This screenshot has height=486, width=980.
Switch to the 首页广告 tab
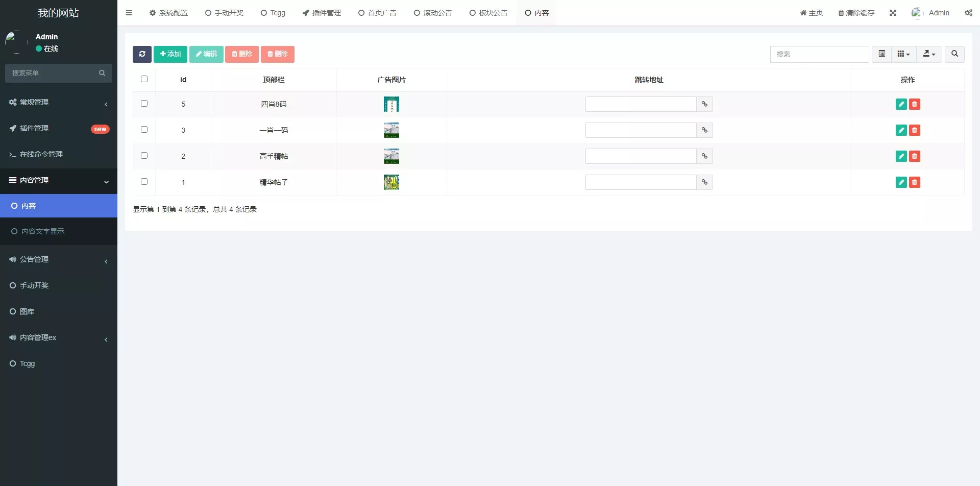(x=378, y=13)
